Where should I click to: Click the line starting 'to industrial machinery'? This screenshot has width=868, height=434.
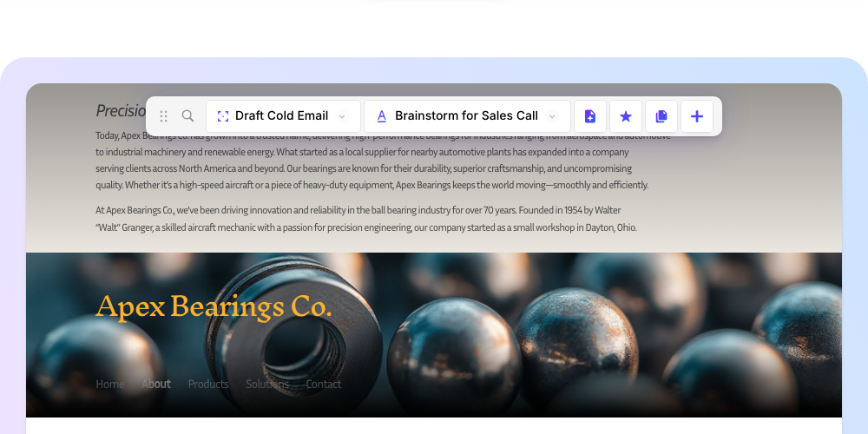(x=362, y=152)
